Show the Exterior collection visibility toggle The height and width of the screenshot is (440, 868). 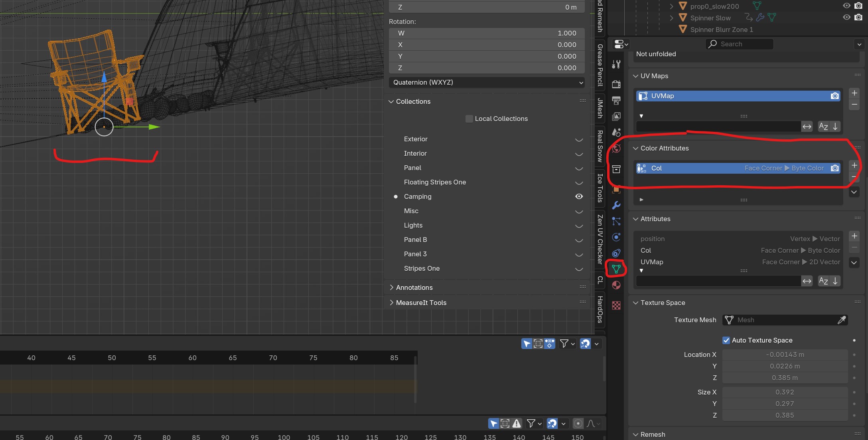579,139
